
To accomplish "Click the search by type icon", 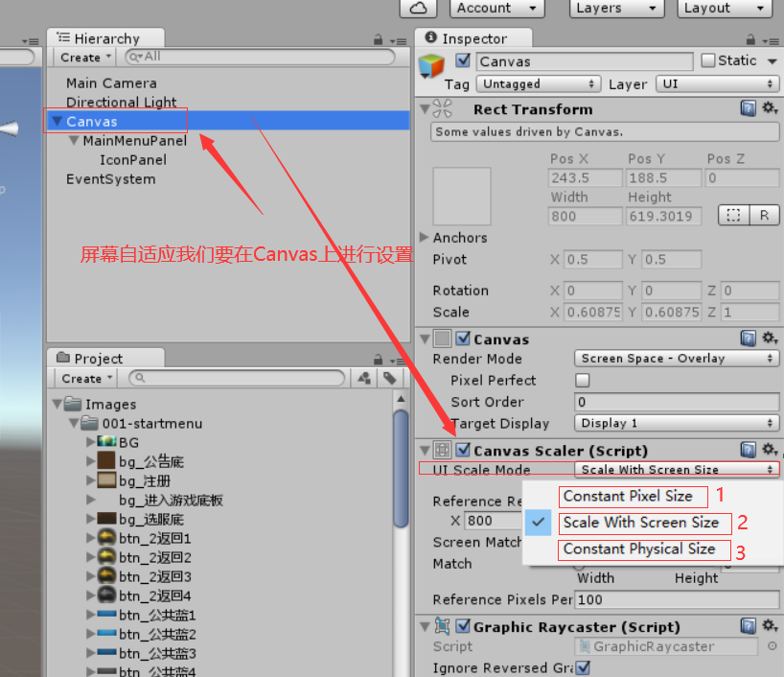I will tap(364, 378).
